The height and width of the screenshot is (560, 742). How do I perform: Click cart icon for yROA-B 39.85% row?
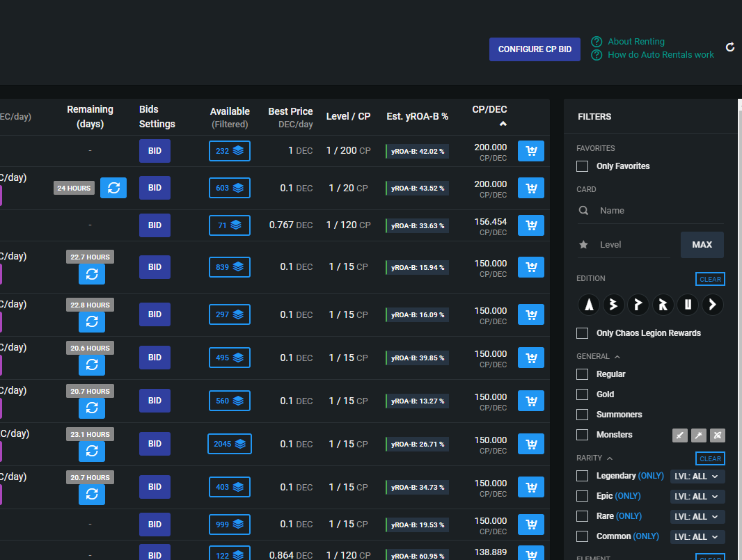[x=531, y=358]
